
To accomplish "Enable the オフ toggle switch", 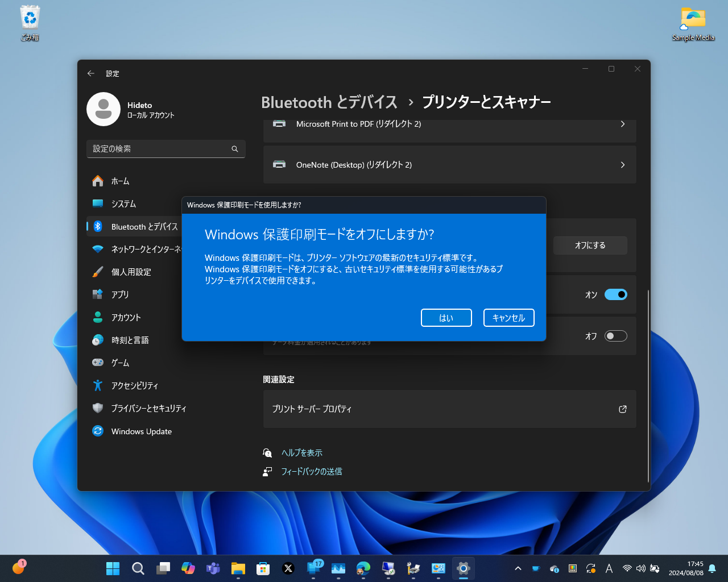I will pos(615,336).
